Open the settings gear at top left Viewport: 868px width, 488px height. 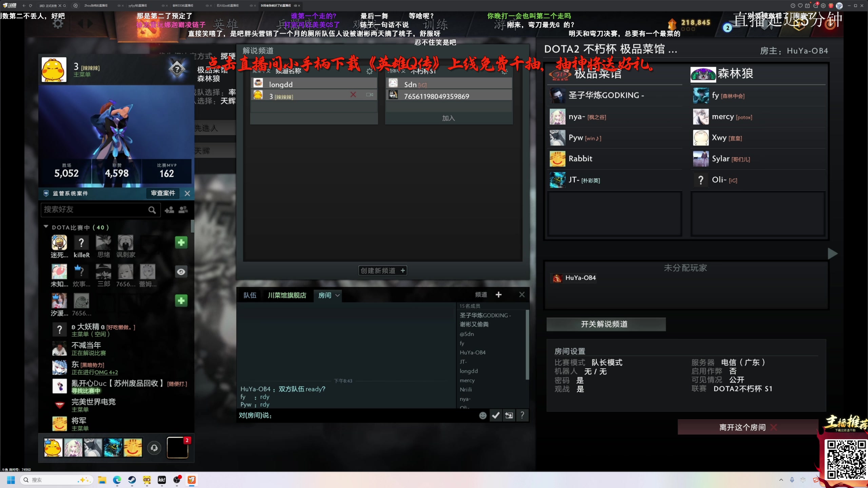[x=58, y=24]
